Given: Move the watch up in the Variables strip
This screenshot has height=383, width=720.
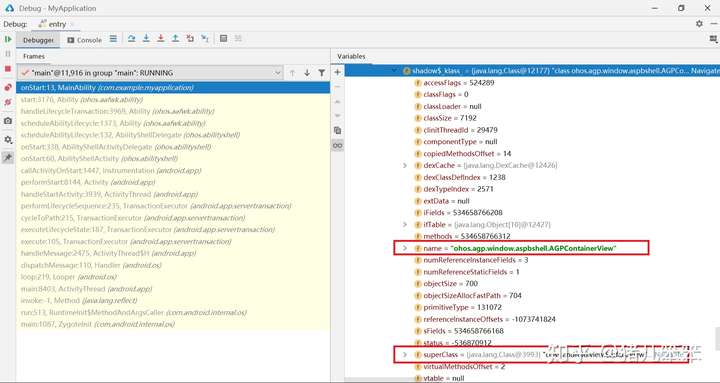Looking at the screenshot, I should pyautogui.click(x=337, y=101).
